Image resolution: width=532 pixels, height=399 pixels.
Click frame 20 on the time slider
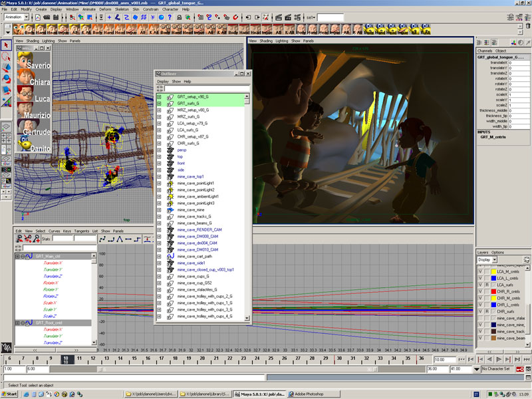(x=203, y=359)
